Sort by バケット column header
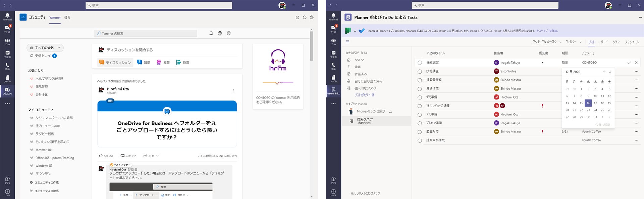This screenshot has height=199, width=644. click(x=588, y=53)
